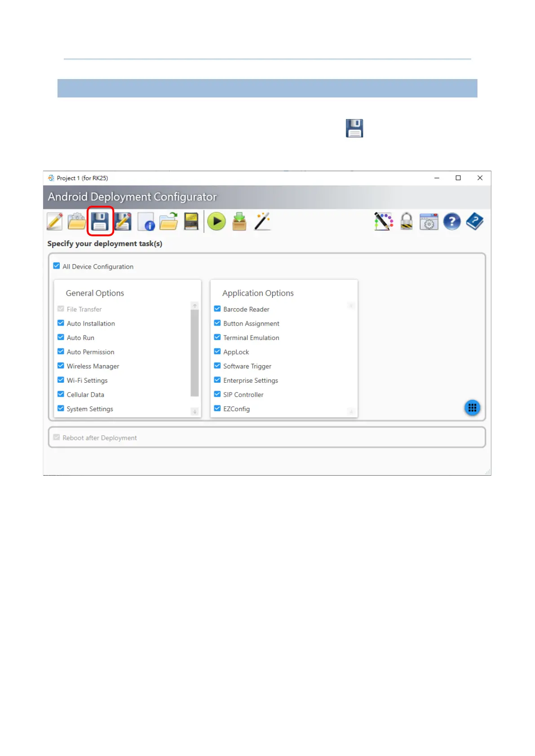Uncheck Button Assignment option
The image size is (535, 756).
pyautogui.click(x=217, y=323)
